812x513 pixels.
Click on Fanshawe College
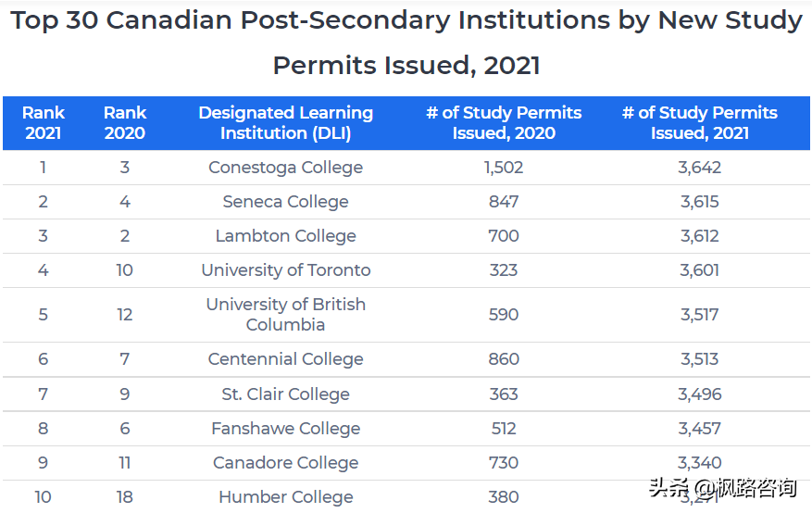(x=285, y=429)
